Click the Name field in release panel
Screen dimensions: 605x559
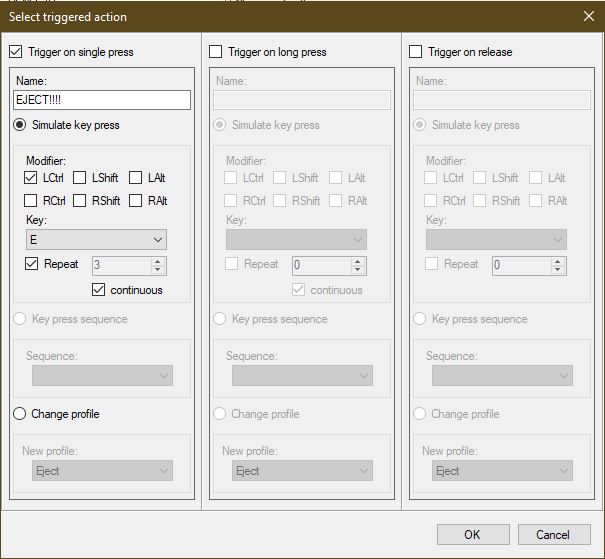[x=502, y=100]
